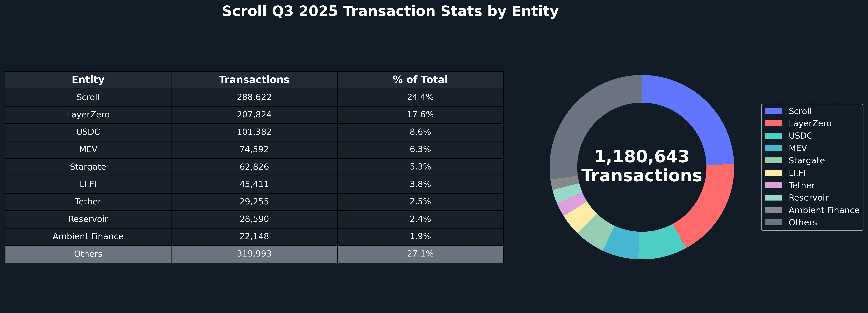Click the Transactions column header
The image size is (868, 313).
coord(254,80)
